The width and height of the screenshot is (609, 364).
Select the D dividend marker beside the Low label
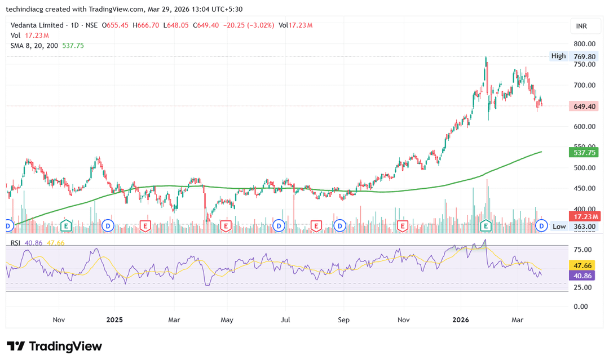click(x=541, y=225)
